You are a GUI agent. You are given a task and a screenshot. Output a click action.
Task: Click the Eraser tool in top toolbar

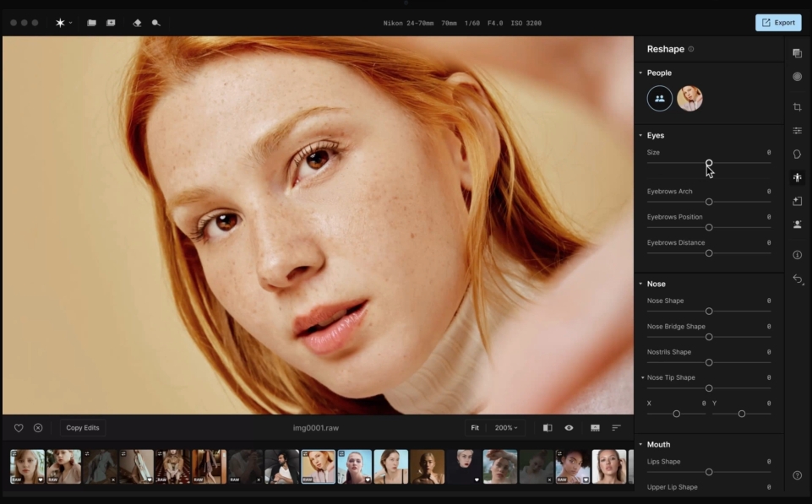click(x=137, y=23)
